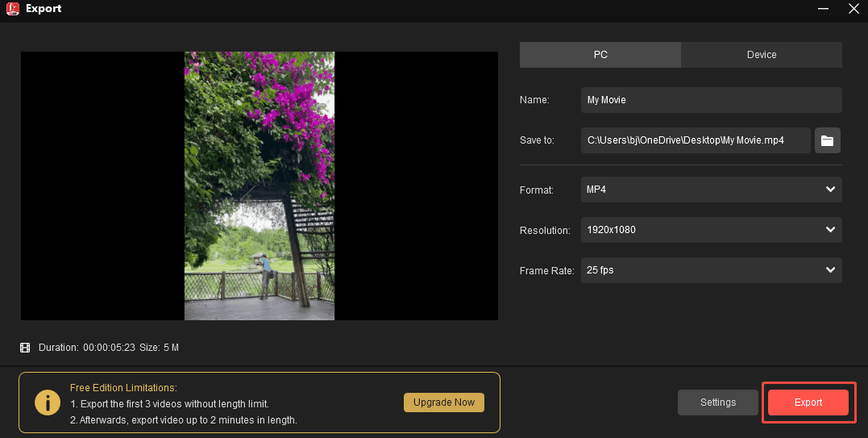Open the Format dropdown showing MP4
The image size is (868, 438).
pos(712,190)
